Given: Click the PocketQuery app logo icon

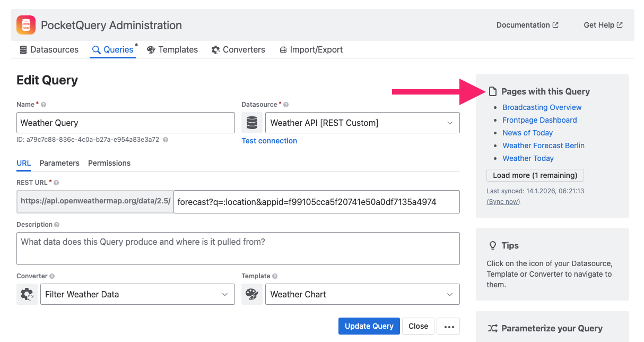Looking at the screenshot, I should 26,25.
